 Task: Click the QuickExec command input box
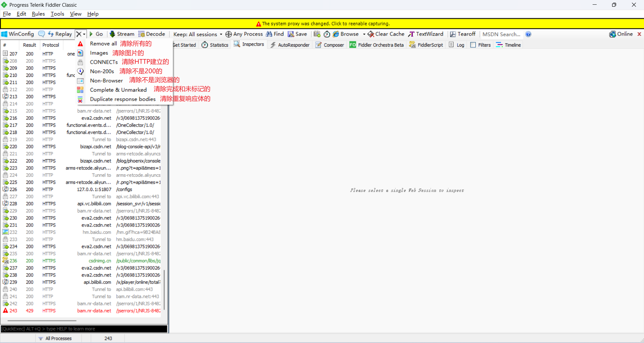[x=84, y=329]
